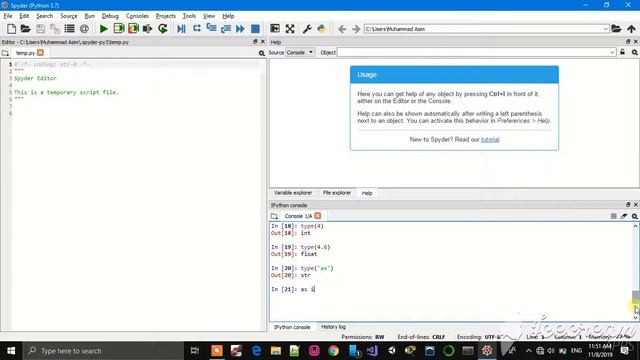Screen dimensions: 640x360
Task: Click the Save all files icon
Action: click(55, 29)
